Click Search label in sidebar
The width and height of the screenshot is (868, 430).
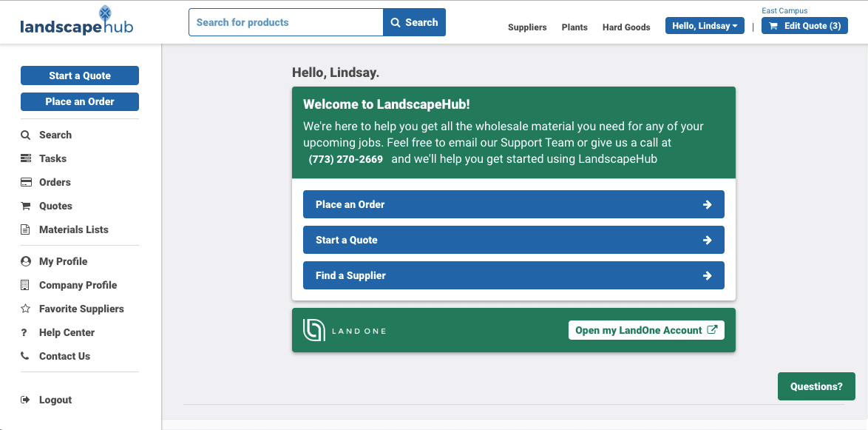point(55,135)
